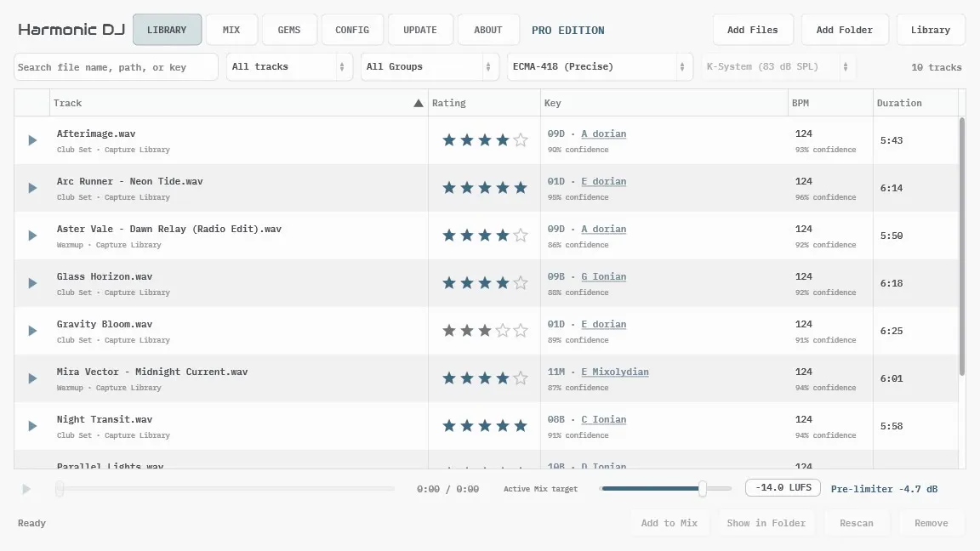Set Gravity Bloom.wav rating to four stars
The image size is (980, 551).
(x=503, y=331)
